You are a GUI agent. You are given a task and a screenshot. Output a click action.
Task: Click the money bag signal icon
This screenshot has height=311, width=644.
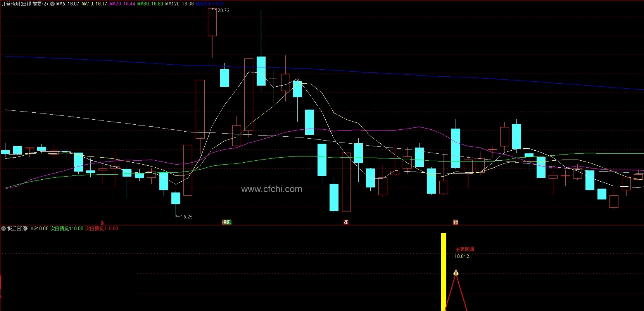456,273
